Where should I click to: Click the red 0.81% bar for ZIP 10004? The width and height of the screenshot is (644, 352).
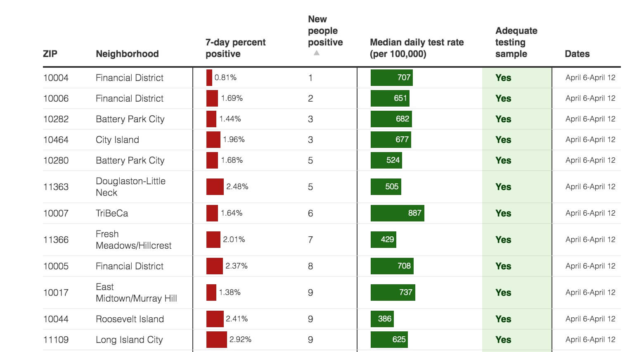pyautogui.click(x=209, y=78)
